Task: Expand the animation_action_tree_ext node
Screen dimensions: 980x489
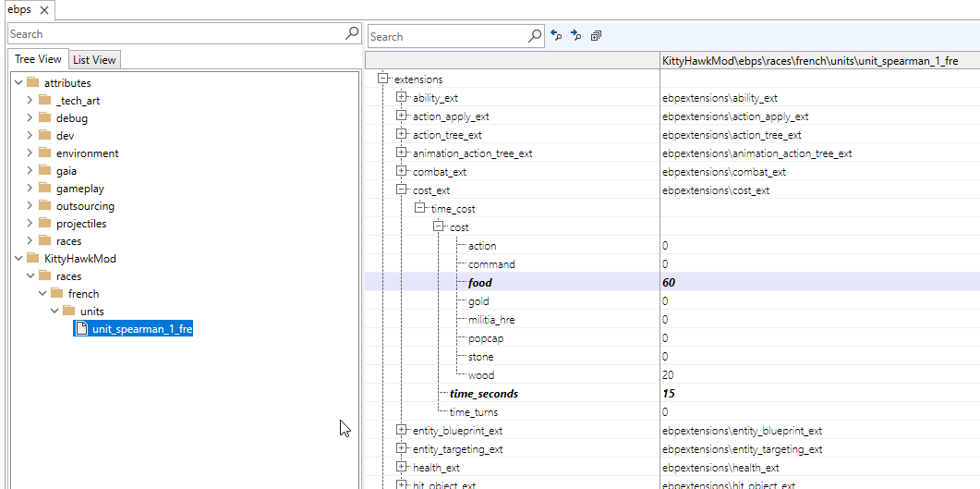Action: 401,153
